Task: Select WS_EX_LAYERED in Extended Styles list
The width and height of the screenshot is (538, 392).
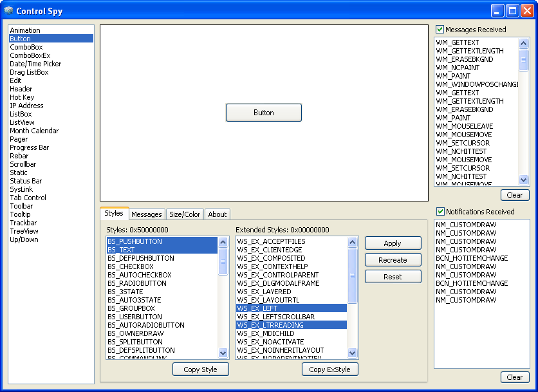Action: point(264,292)
